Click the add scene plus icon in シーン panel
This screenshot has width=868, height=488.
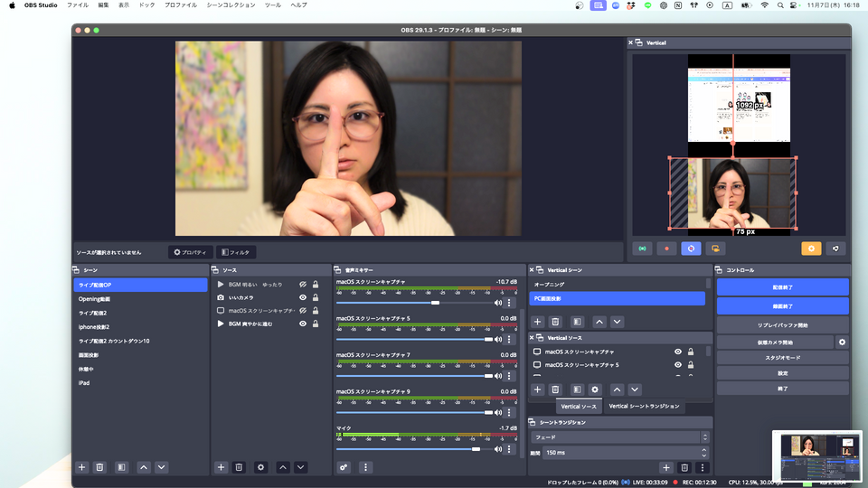click(81, 467)
